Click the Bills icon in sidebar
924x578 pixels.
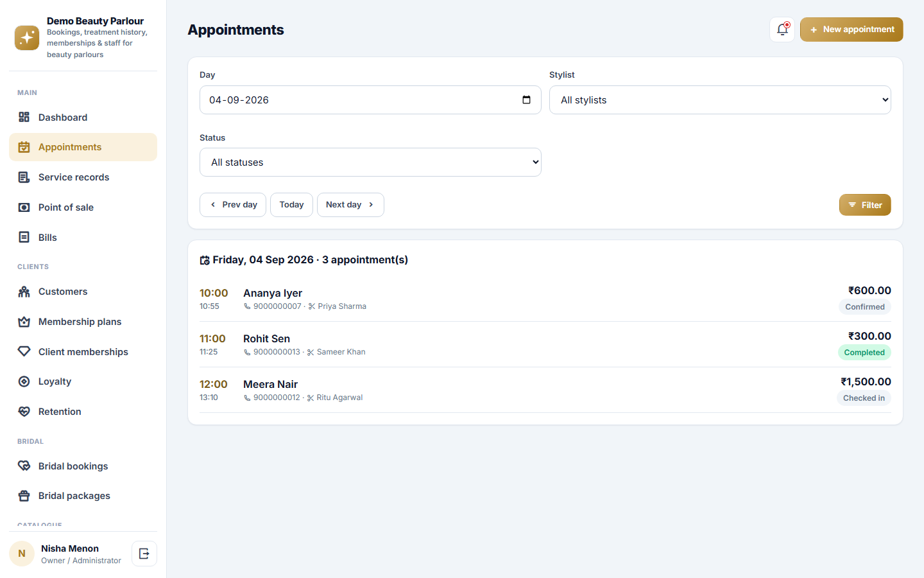coord(24,238)
